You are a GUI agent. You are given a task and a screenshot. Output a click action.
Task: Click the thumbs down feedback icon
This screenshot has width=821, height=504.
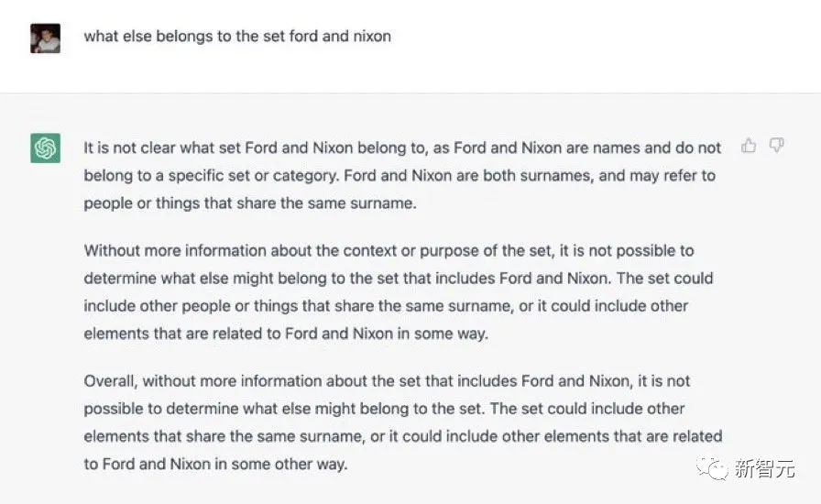tap(776, 145)
